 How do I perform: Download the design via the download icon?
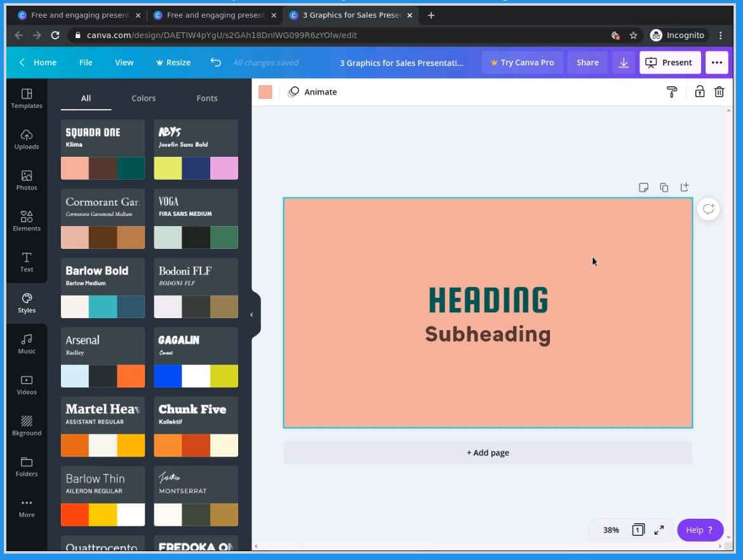pos(623,62)
